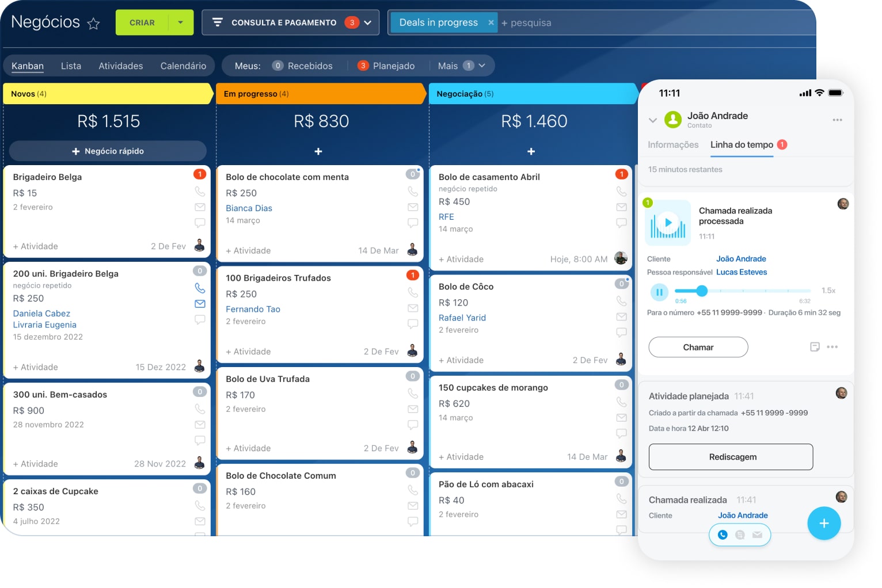Pause the call recording playback
This screenshot has width=882, height=588.
coord(659,292)
